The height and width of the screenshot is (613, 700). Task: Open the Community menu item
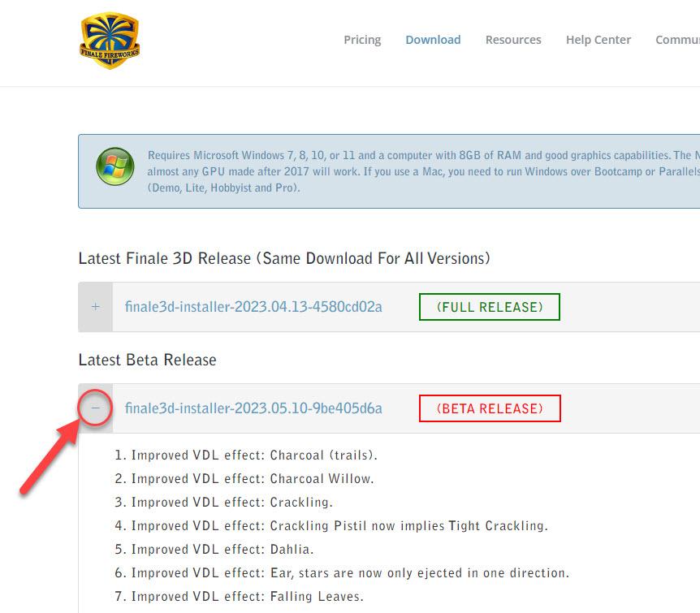point(677,40)
